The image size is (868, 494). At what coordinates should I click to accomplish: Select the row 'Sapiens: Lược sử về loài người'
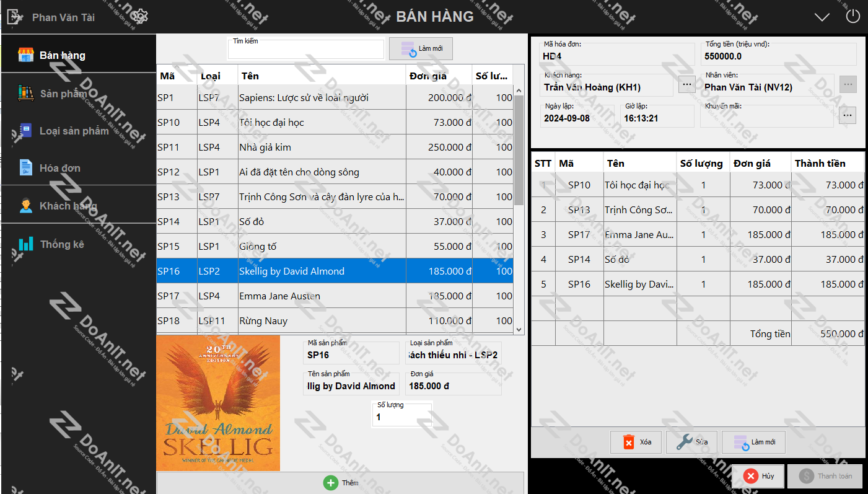pyautogui.click(x=335, y=97)
